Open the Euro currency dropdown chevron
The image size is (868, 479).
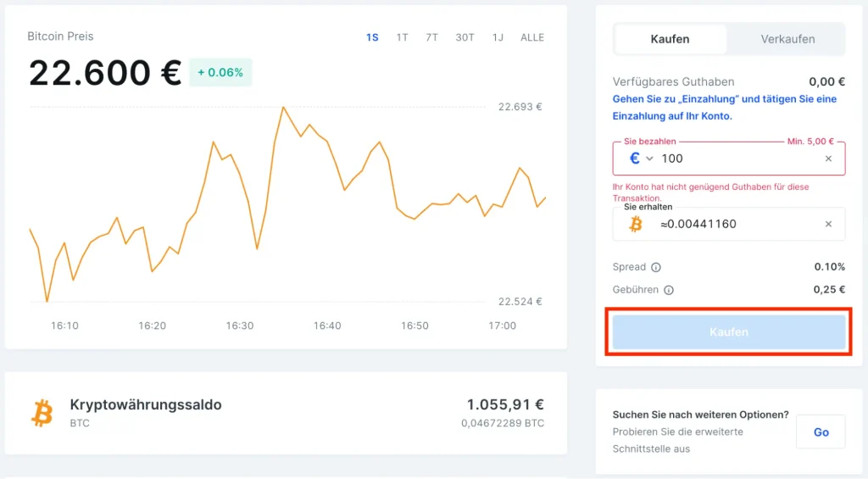[x=650, y=159]
